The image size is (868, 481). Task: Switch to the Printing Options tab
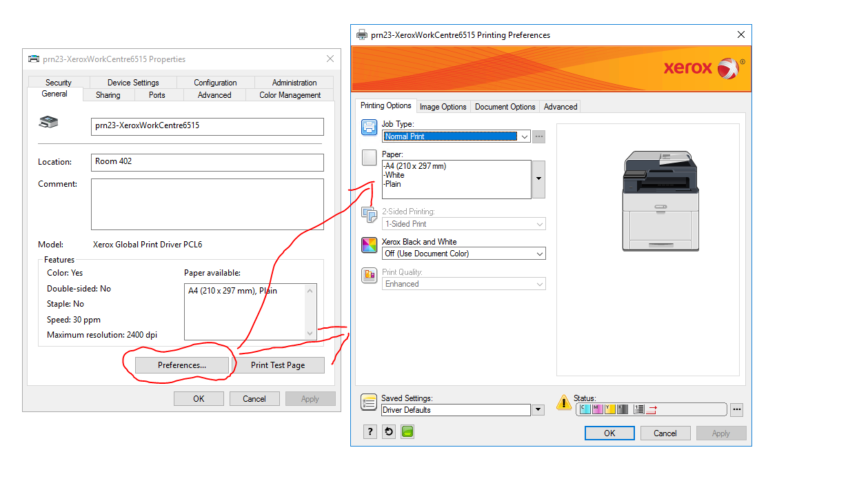(x=386, y=105)
